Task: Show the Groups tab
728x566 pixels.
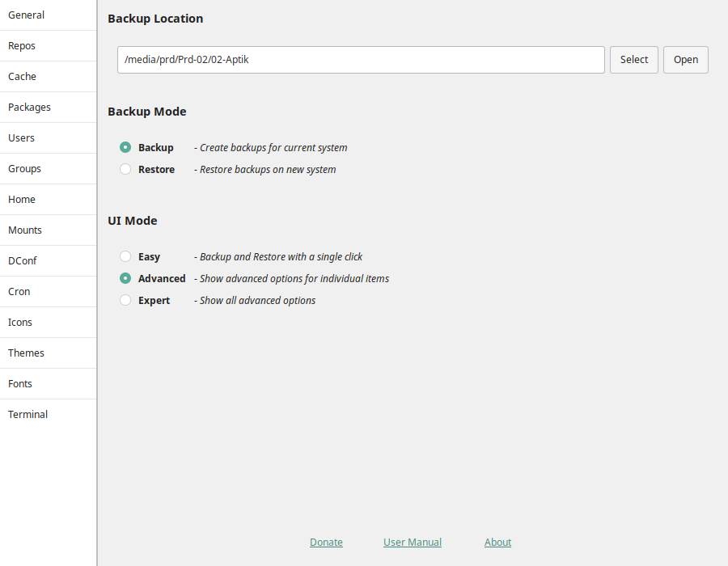Action: 49,169
